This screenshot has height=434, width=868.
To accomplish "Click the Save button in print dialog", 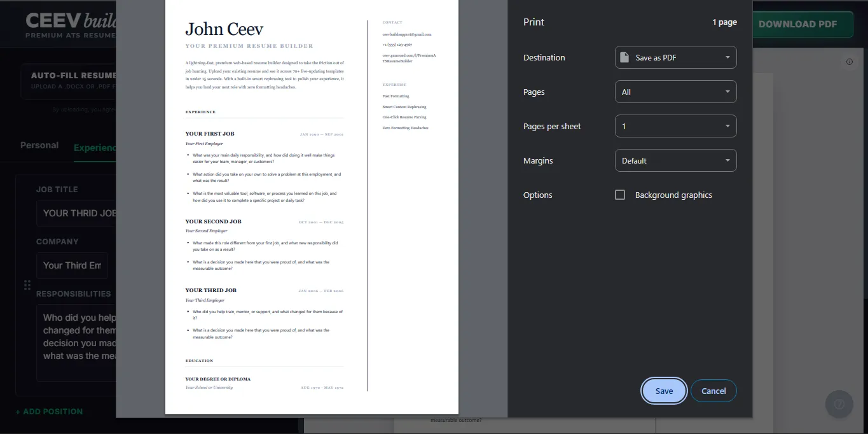I will tap(664, 391).
